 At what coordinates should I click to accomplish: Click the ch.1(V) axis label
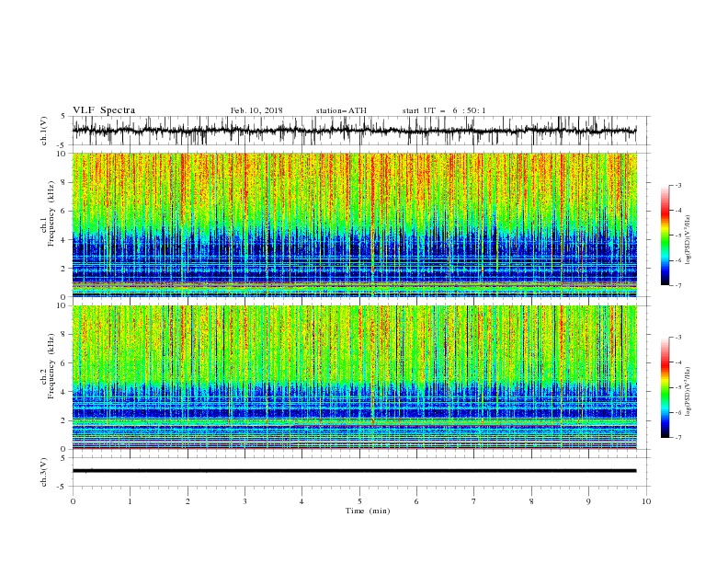44,131
